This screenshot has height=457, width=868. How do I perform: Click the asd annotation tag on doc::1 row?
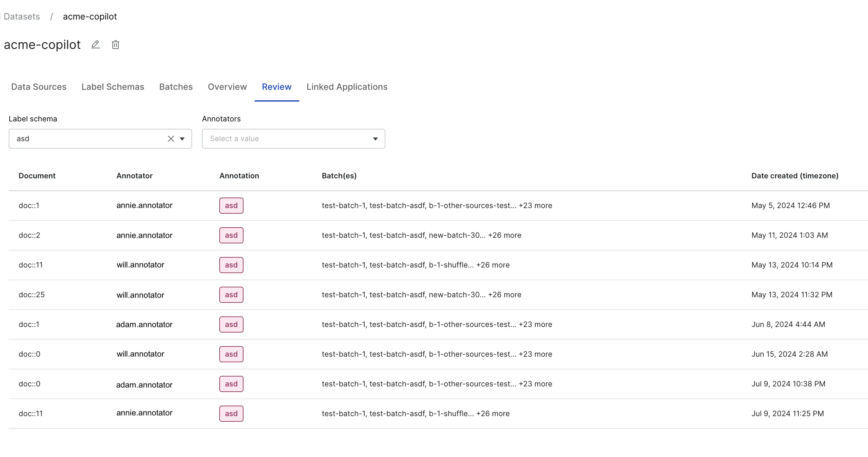[231, 205]
